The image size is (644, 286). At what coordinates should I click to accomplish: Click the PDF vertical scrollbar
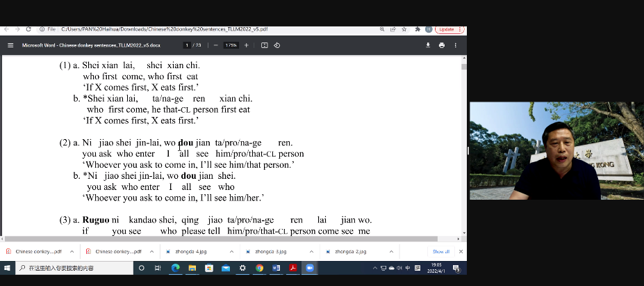click(463, 139)
